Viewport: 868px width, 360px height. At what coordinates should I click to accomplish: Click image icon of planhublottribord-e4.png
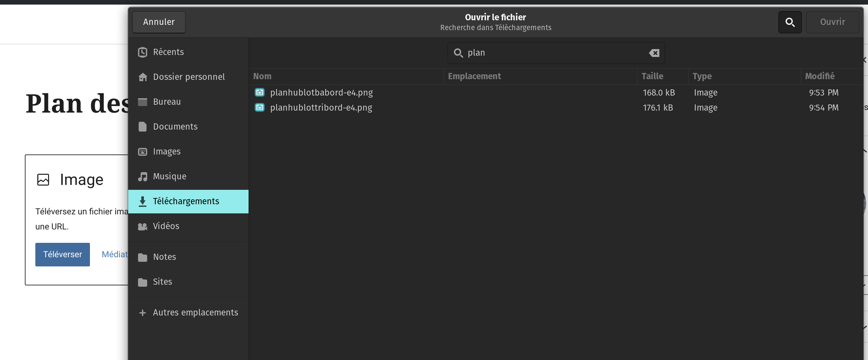259,108
